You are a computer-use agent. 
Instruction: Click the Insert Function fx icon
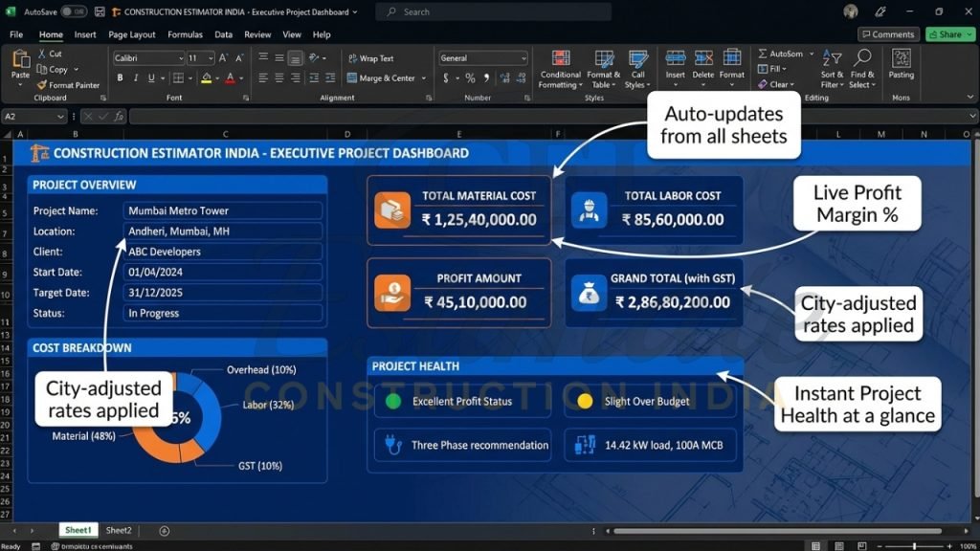(x=119, y=116)
